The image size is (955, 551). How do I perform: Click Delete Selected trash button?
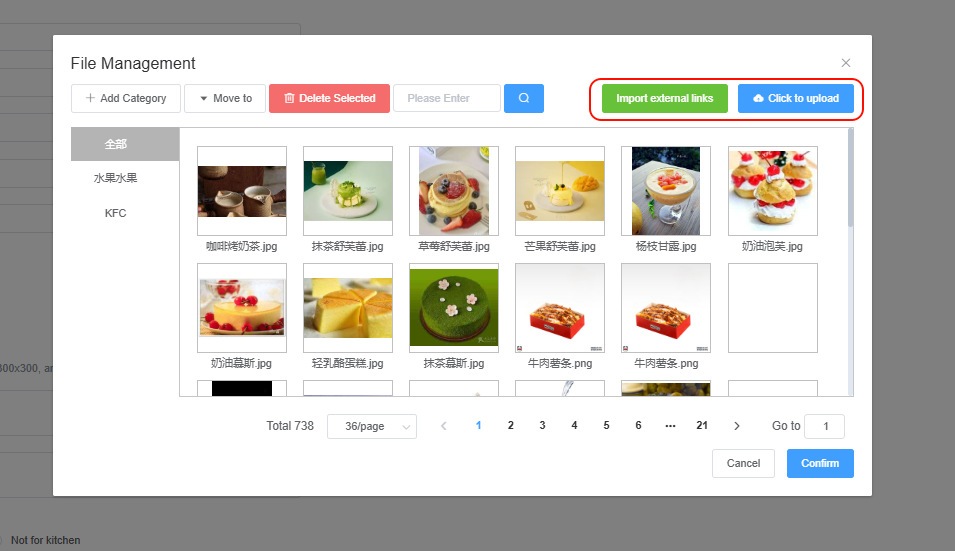(329, 98)
